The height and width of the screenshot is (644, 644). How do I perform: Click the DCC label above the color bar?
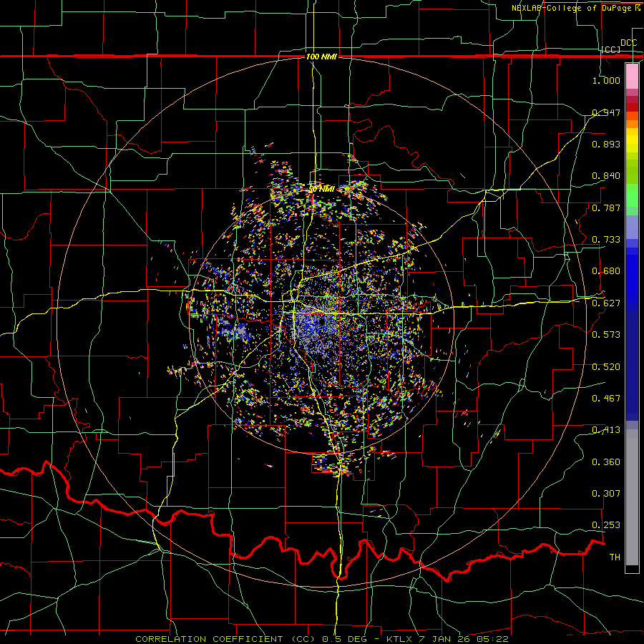[628, 43]
